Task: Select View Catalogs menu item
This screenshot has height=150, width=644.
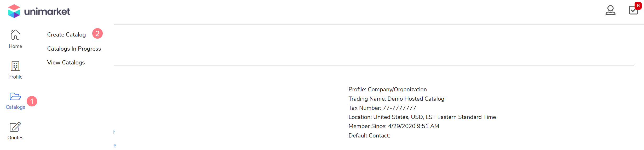Action: [66, 63]
